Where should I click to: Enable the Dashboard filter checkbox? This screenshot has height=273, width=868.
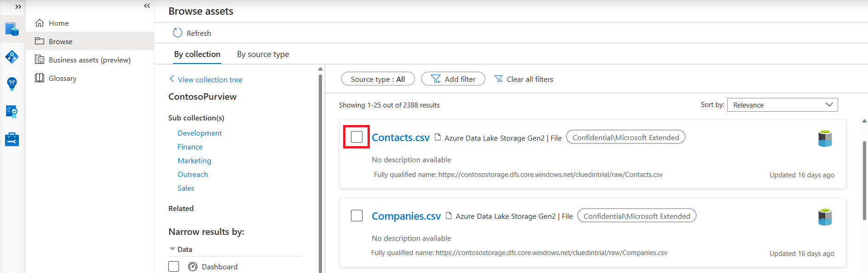[173, 267]
